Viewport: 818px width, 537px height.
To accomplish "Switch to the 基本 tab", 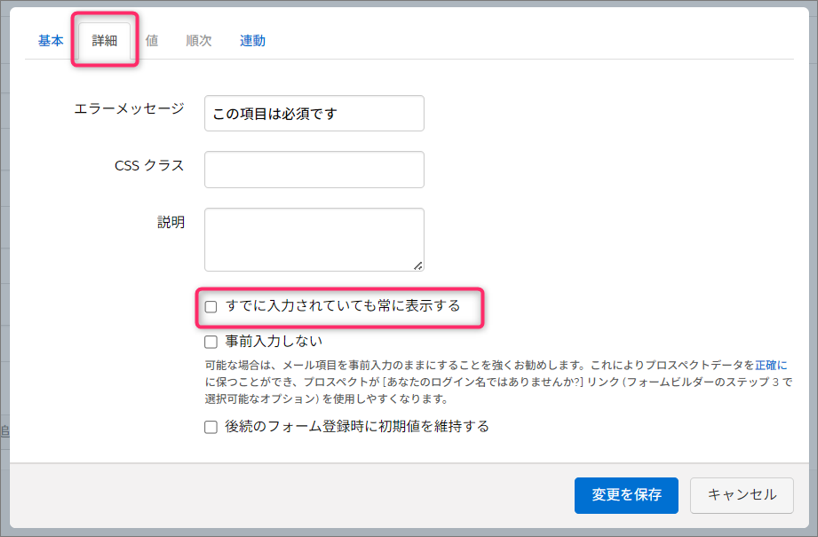I will [50, 41].
